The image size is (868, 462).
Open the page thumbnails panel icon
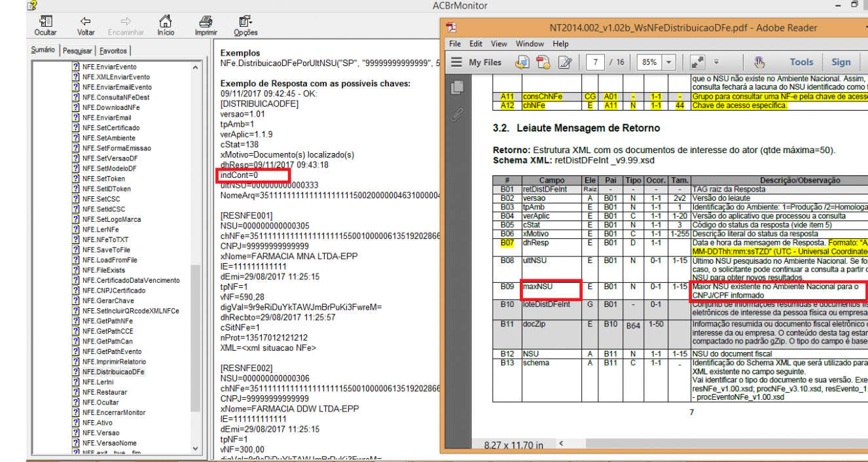[457, 87]
